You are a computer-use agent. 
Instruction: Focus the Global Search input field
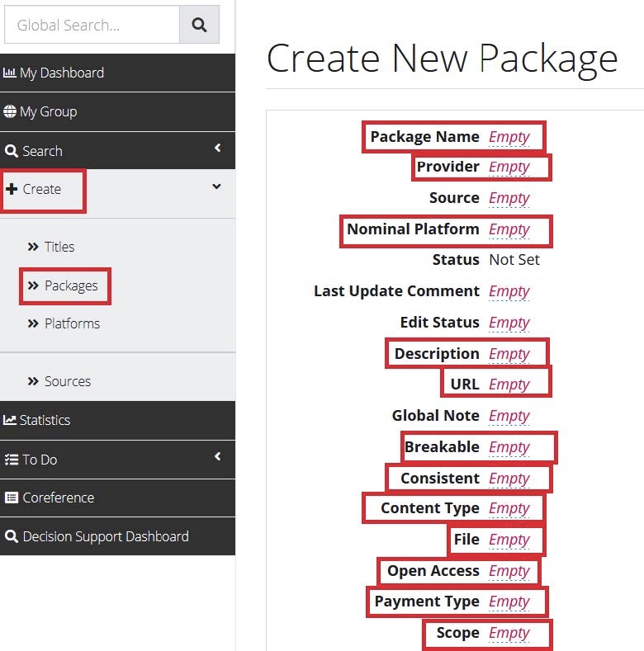pyautogui.click(x=92, y=25)
